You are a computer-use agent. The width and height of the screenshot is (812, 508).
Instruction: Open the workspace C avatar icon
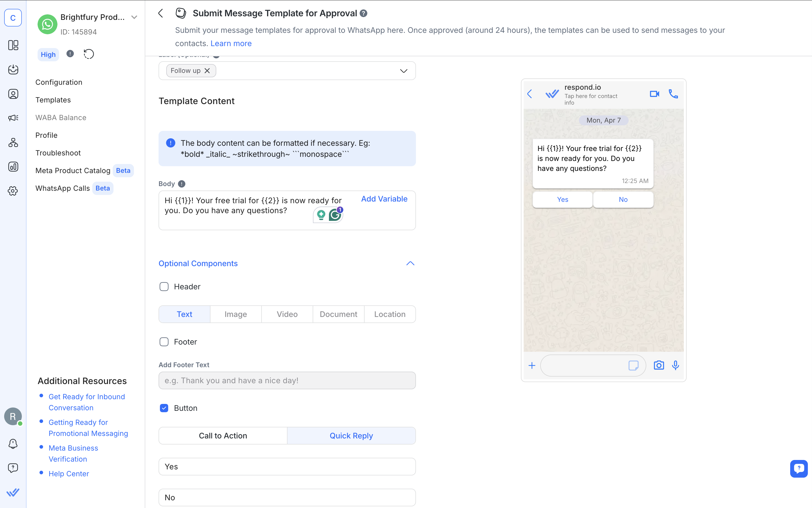click(13, 18)
